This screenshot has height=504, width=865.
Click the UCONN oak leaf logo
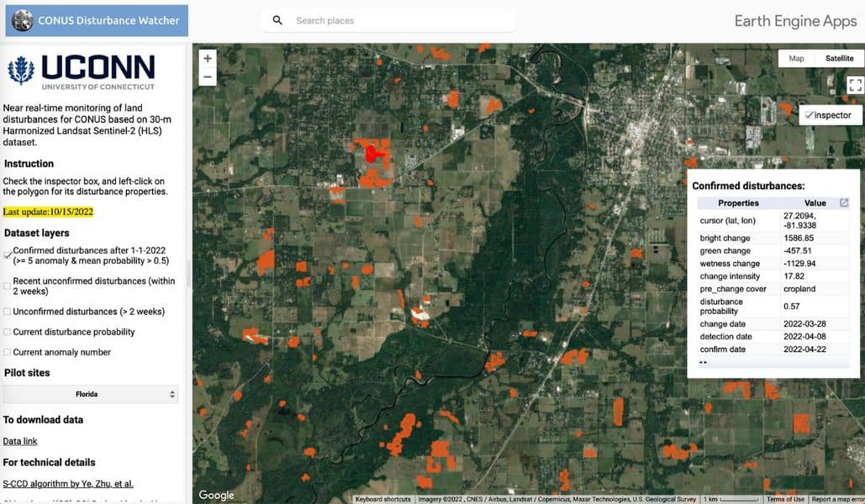click(21, 70)
